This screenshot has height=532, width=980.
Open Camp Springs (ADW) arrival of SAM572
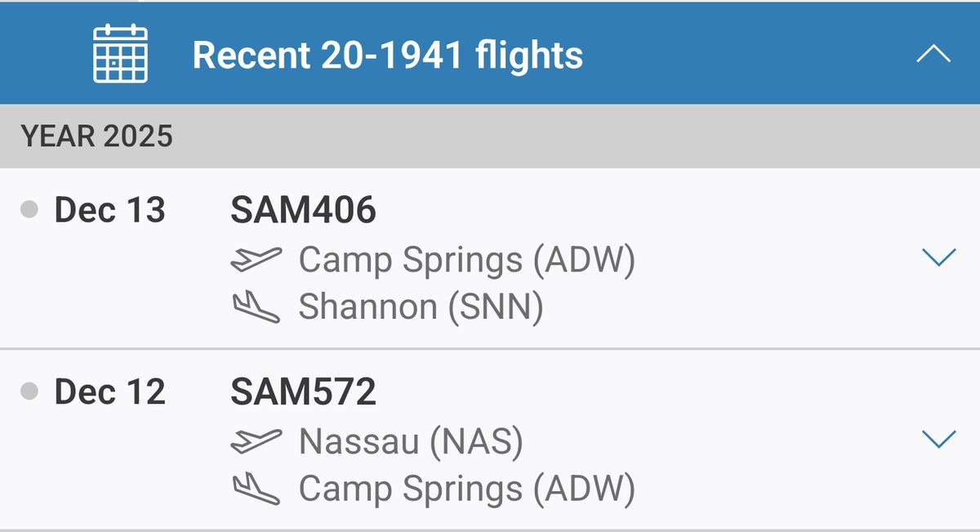(466, 489)
